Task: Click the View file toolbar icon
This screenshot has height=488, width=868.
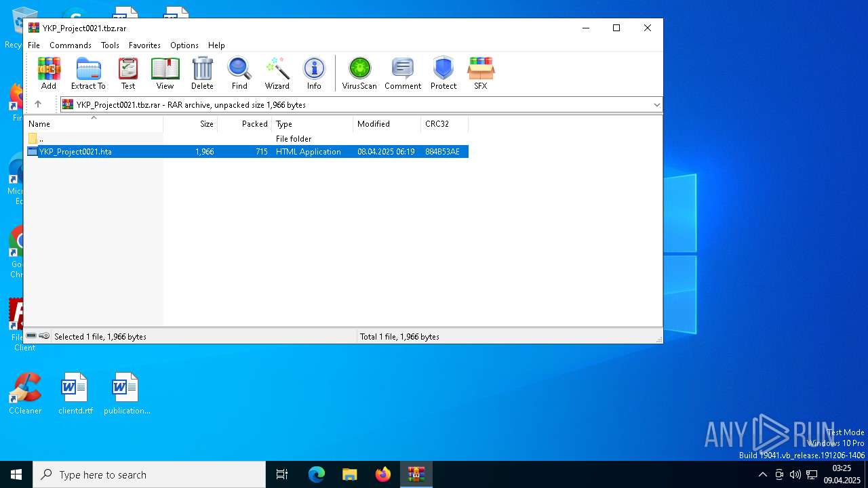Action: (x=165, y=73)
